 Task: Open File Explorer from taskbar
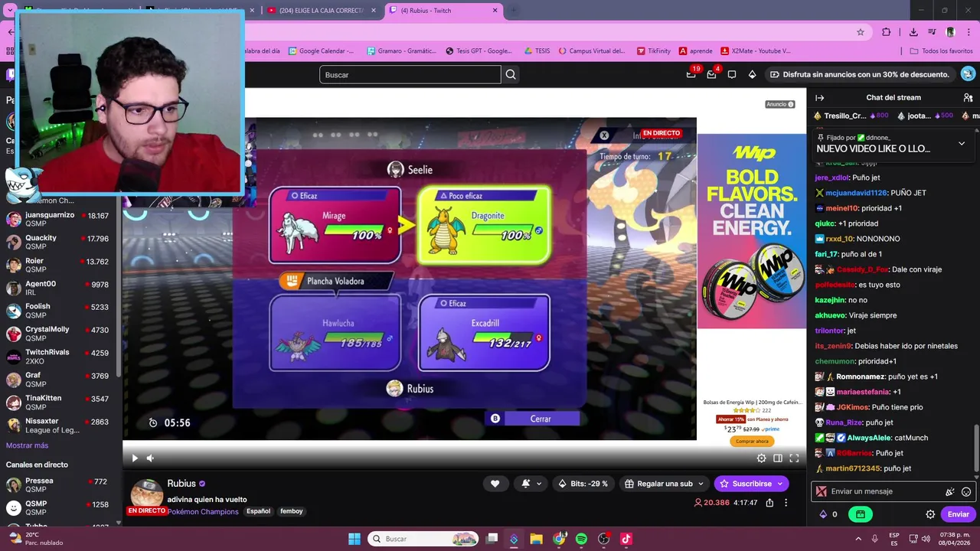coord(536,539)
